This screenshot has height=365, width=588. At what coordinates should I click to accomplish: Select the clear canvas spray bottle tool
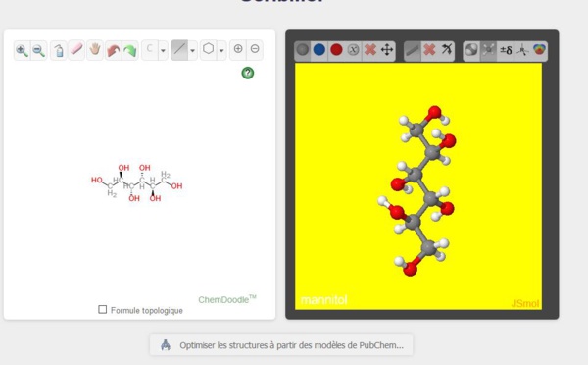click(59, 50)
